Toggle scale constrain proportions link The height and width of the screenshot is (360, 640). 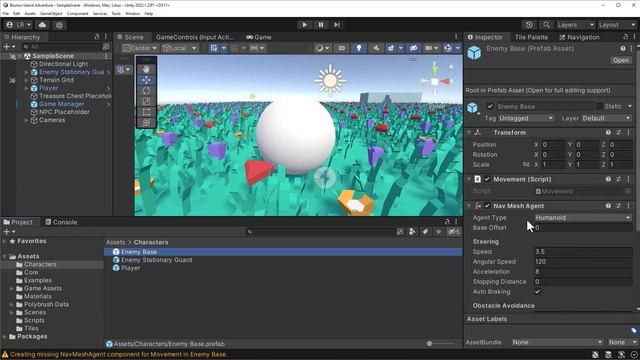(x=526, y=164)
